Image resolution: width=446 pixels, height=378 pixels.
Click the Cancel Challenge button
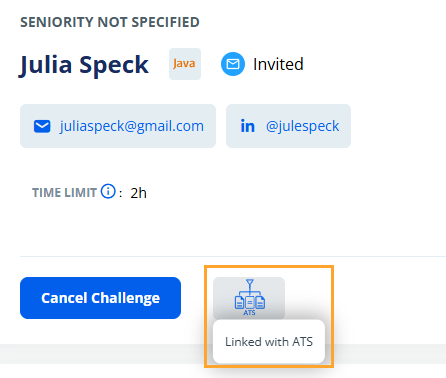[x=100, y=298]
